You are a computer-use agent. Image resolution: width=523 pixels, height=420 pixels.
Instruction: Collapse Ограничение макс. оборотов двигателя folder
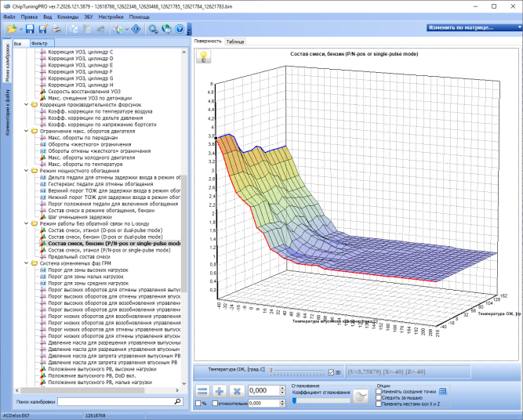pyautogui.click(x=27, y=131)
